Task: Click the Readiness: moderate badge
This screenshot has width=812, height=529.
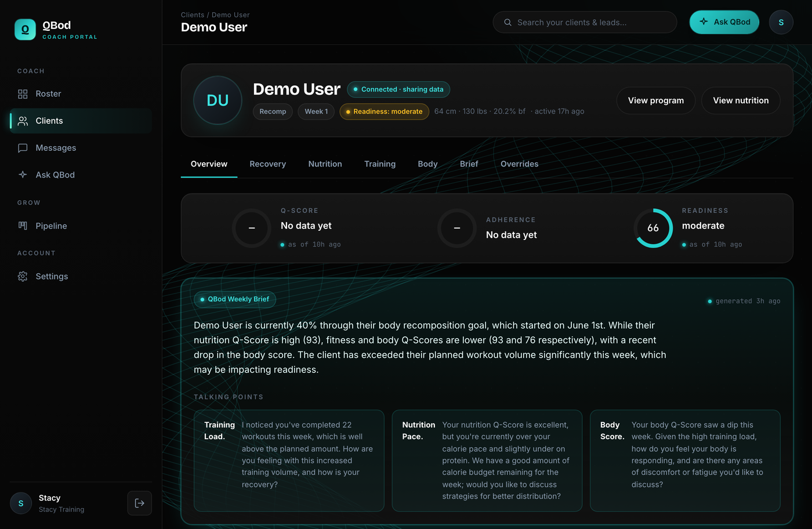Action: [x=384, y=111]
